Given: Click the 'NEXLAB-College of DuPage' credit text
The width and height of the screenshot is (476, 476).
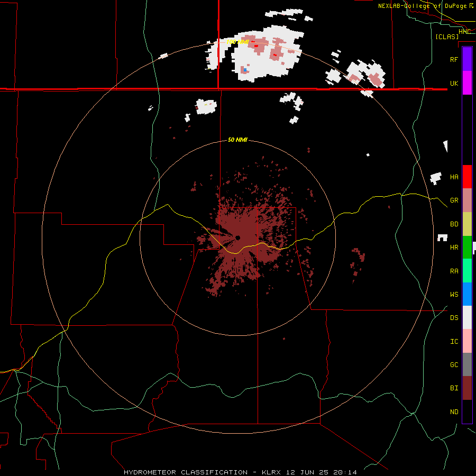Looking at the screenshot, I should [422, 6].
